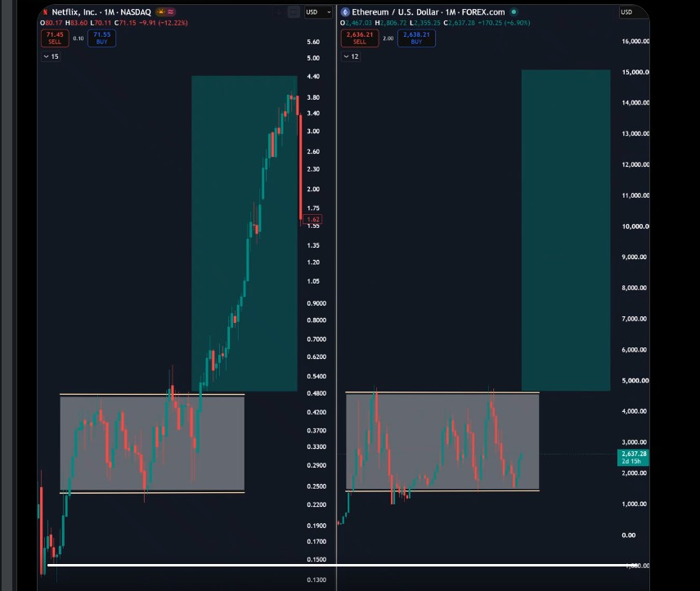Open the USD currency dropdown on Netflix chart
This screenshot has height=591, width=700.
(x=318, y=12)
